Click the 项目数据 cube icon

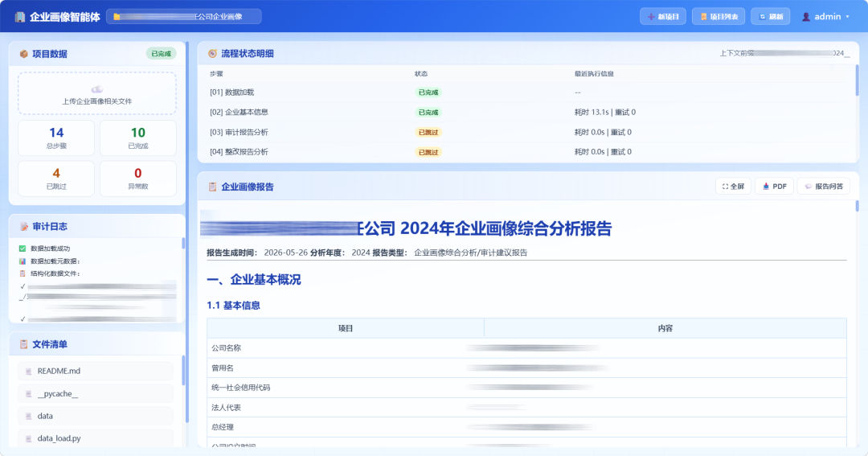tap(24, 54)
